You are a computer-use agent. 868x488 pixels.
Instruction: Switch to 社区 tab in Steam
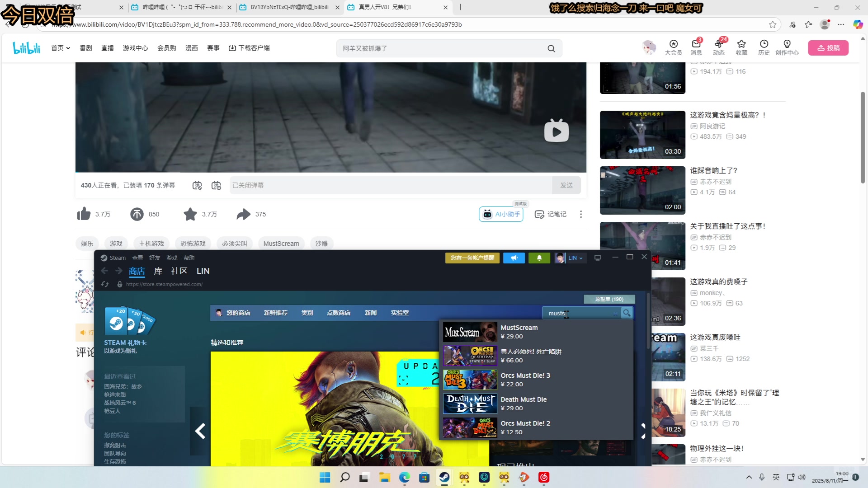pyautogui.click(x=179, y=271)
